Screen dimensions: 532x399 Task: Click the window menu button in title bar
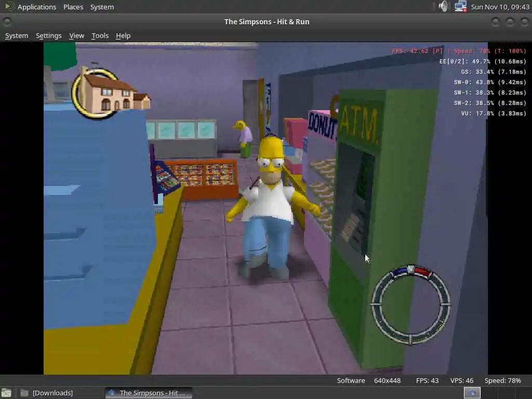7,22
